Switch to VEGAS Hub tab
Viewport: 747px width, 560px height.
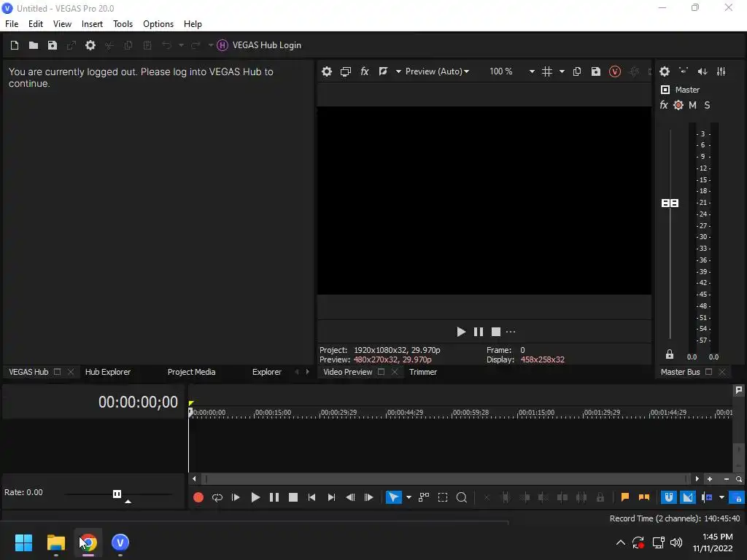coord(28,372)
